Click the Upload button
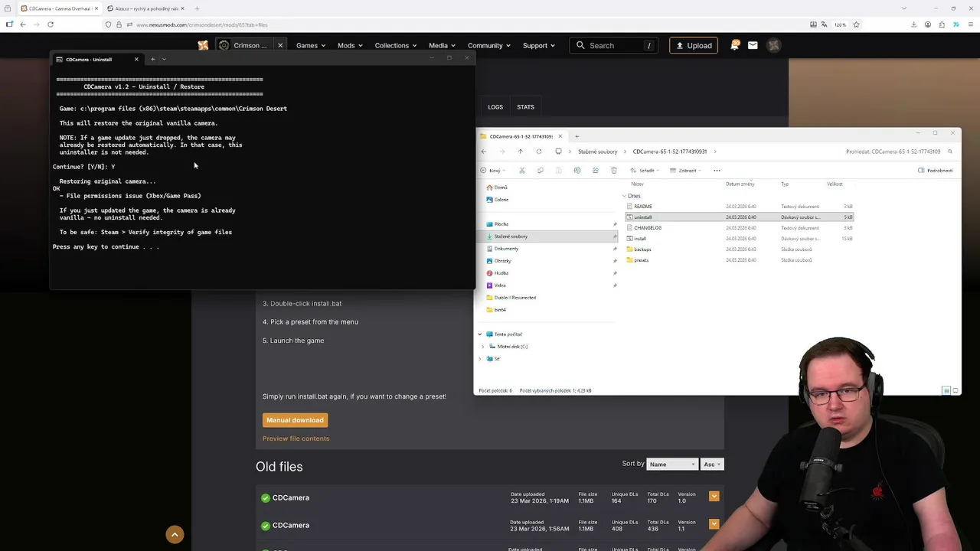Image resolution: width=980 pixels, height=551 pixels. tap(694, 45)
